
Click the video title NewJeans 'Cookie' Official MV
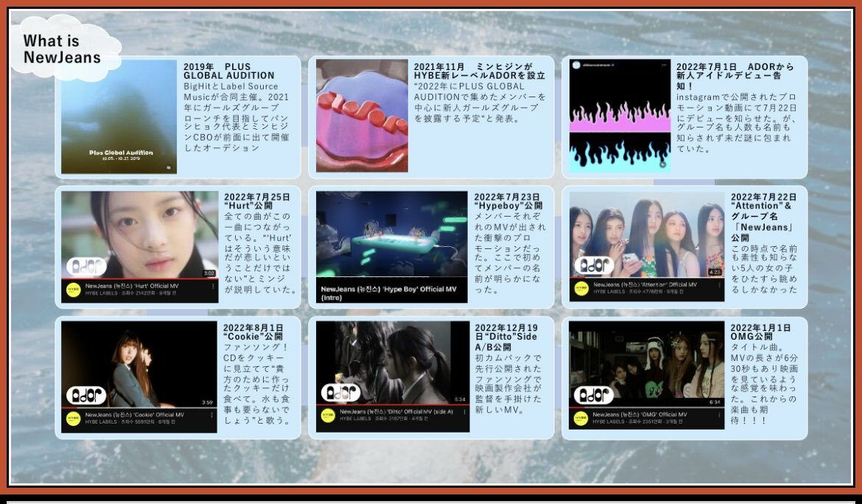(135, 415)
